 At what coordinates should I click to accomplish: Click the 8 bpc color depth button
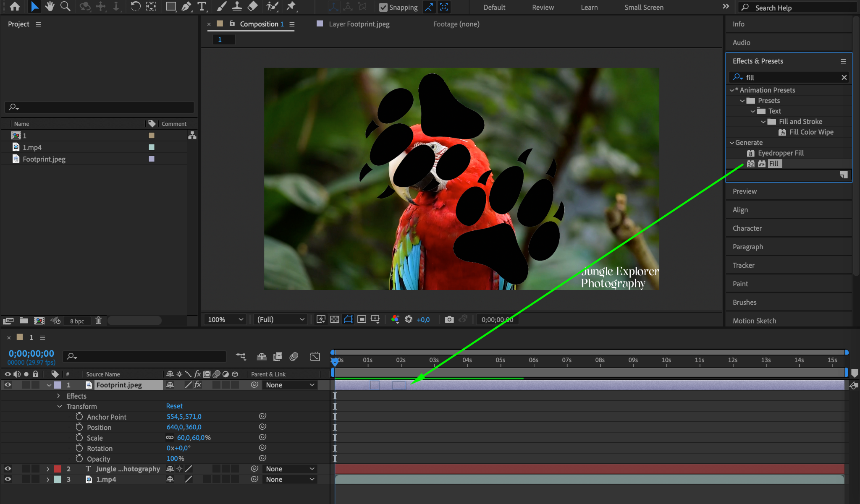[x=77, y=321]
